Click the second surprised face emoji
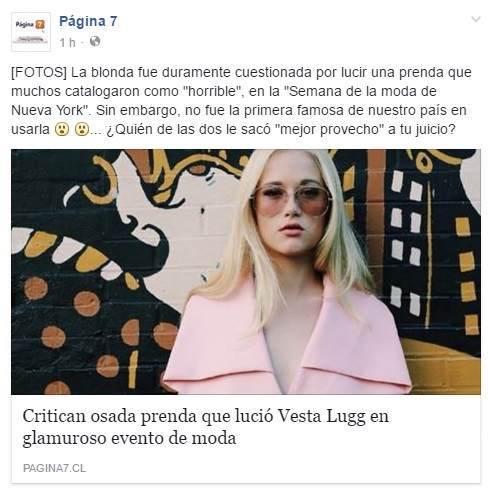This screenshot has height=492, width=488. point(82,129)
